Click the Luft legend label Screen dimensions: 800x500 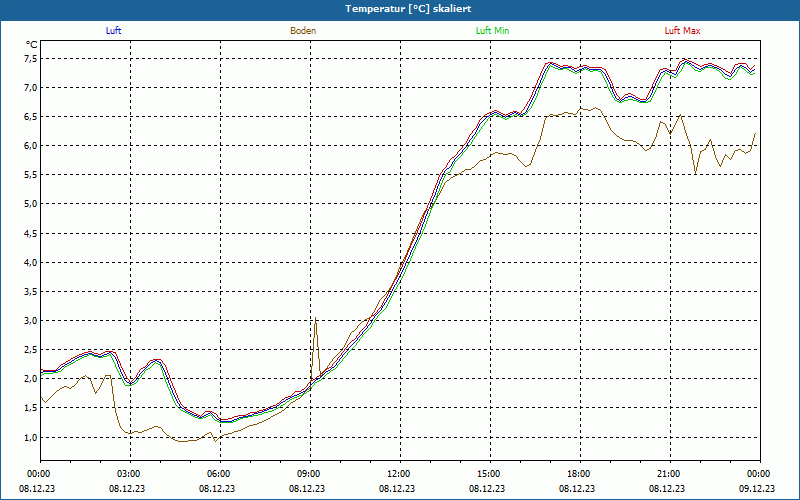(x=113, y=31)
